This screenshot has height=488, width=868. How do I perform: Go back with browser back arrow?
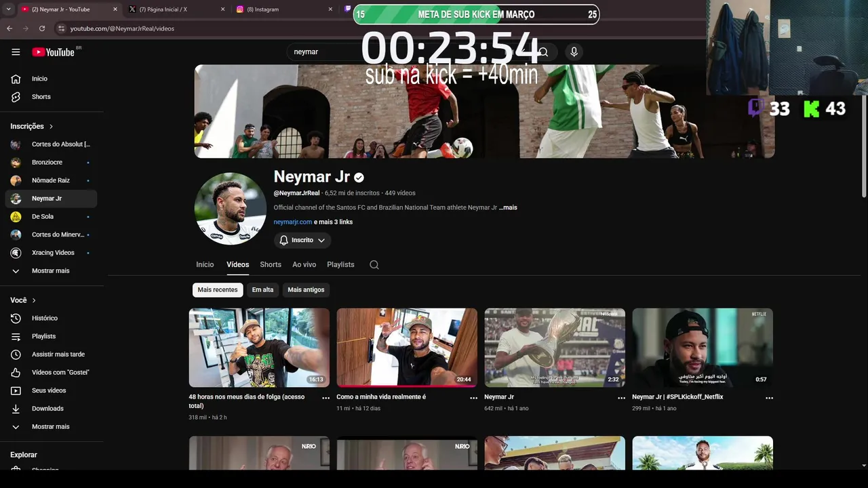pyautogui.click(x=9, y=28)
